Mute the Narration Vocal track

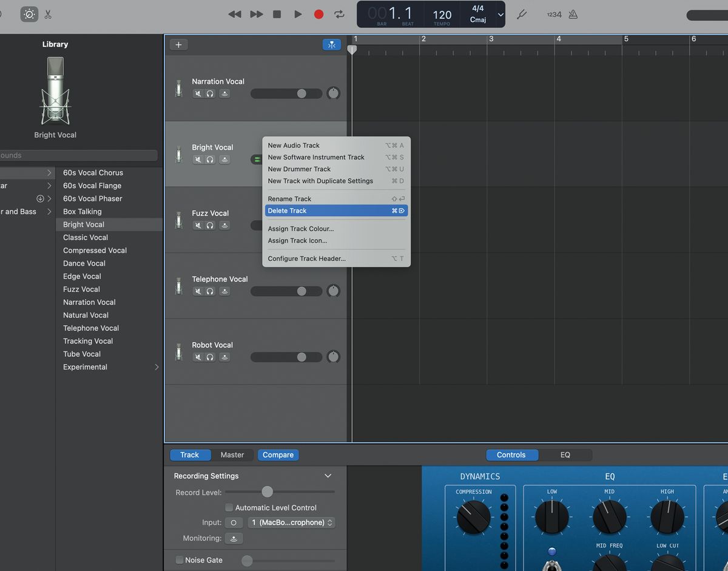pos(197,93)
